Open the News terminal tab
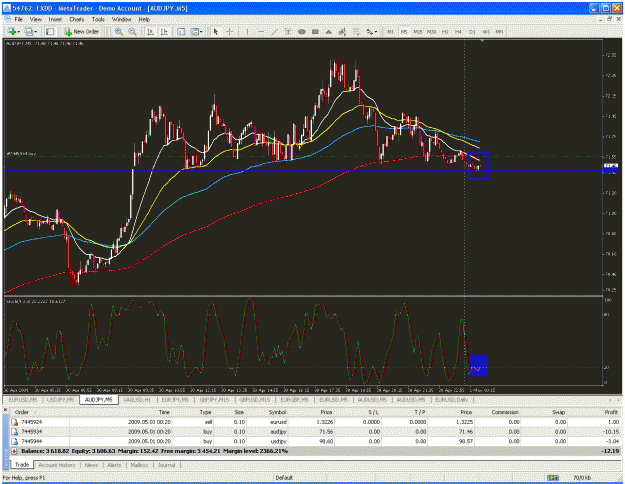The height and width of the screenshot is (484, 625). click(91, 465)
